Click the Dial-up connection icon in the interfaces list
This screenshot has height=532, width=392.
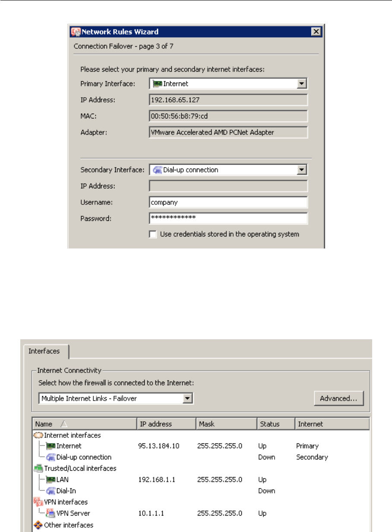pos(51,457)
